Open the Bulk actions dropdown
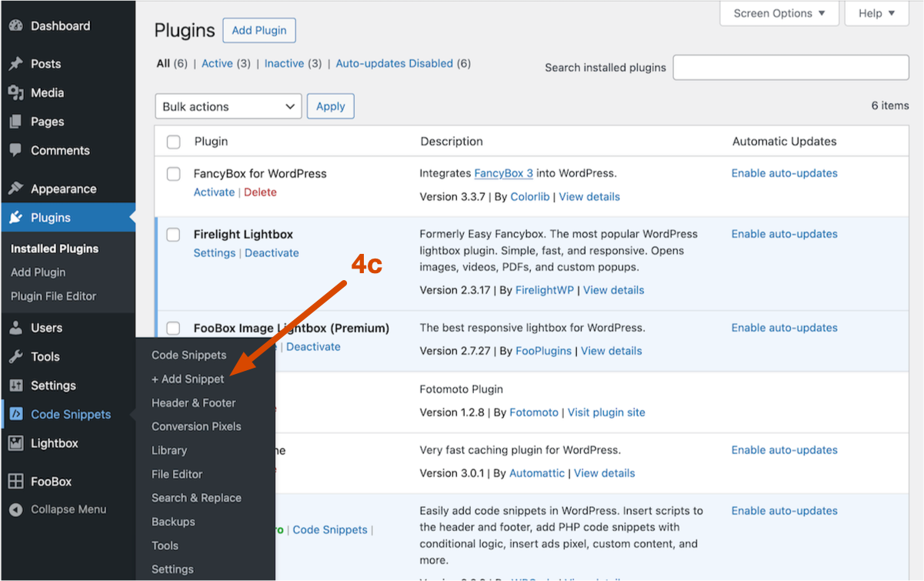 coord(228,106)
